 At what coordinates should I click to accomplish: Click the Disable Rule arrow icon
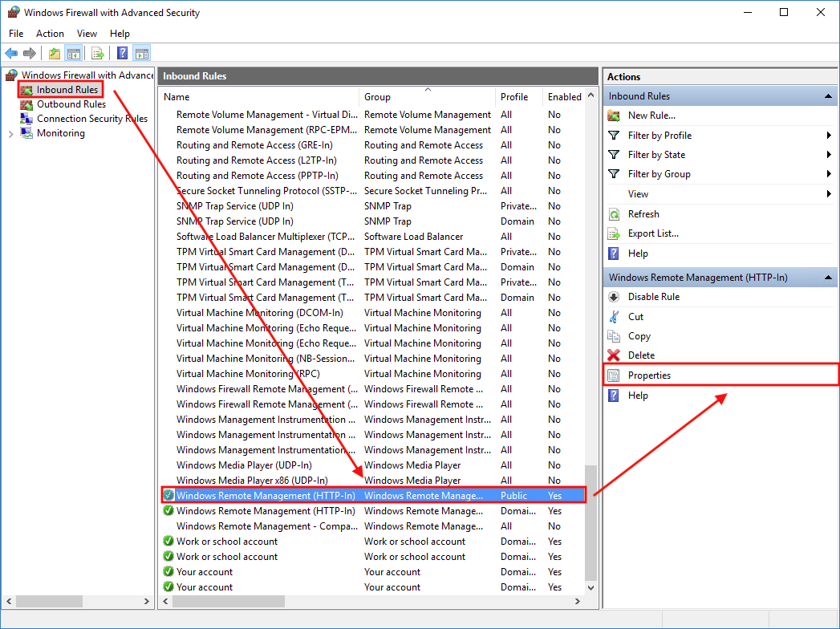(x=614, y=297)
